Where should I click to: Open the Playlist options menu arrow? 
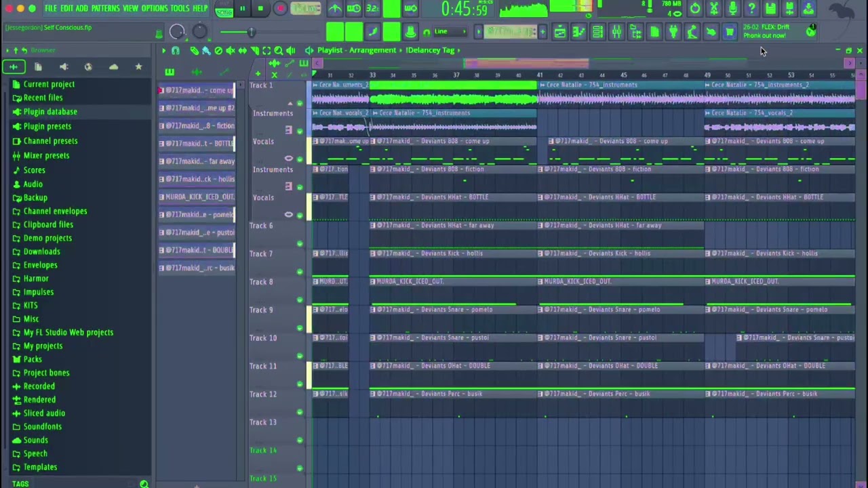click(163, 50)
